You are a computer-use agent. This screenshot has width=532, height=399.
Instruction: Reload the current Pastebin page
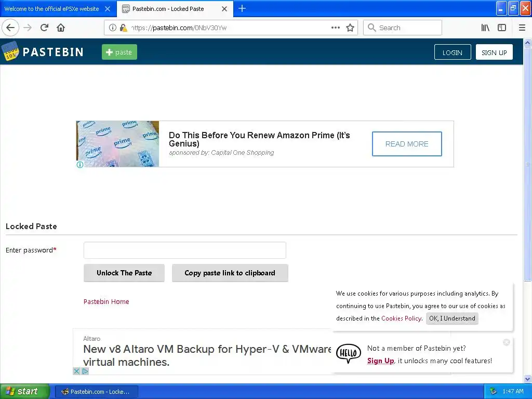point(45,28)
